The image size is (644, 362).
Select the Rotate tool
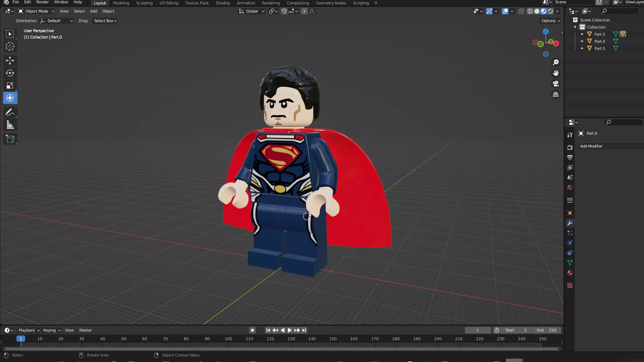10,73
